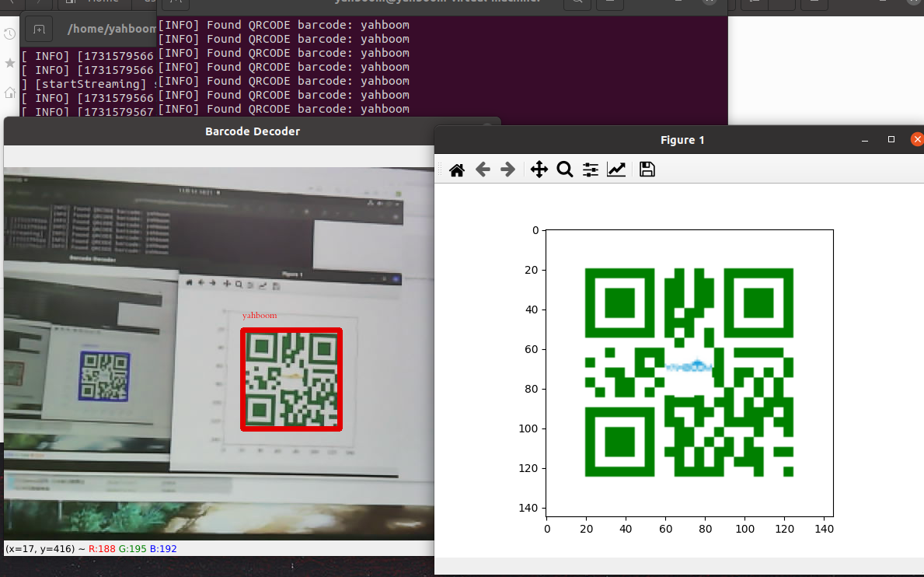The width and height of the screenshot is (924, 577).
Task: Open the edit axis and curve parameters icon
Action: [x=616, y=170]
